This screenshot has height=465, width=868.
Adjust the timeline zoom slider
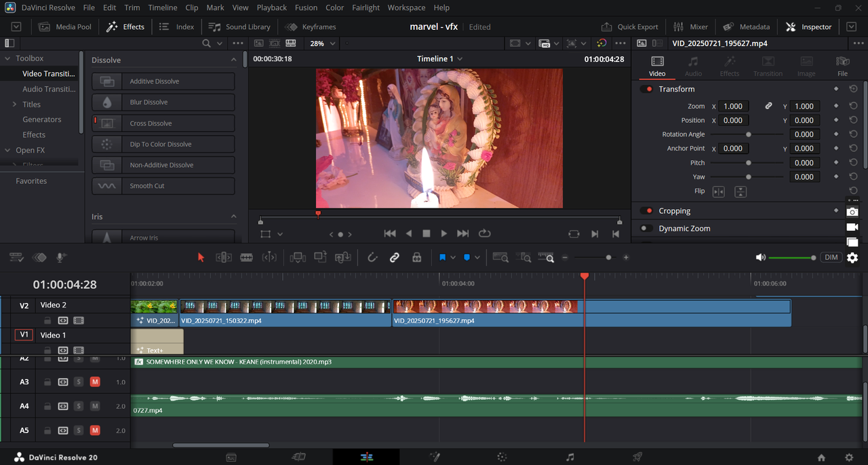[595, 257]
